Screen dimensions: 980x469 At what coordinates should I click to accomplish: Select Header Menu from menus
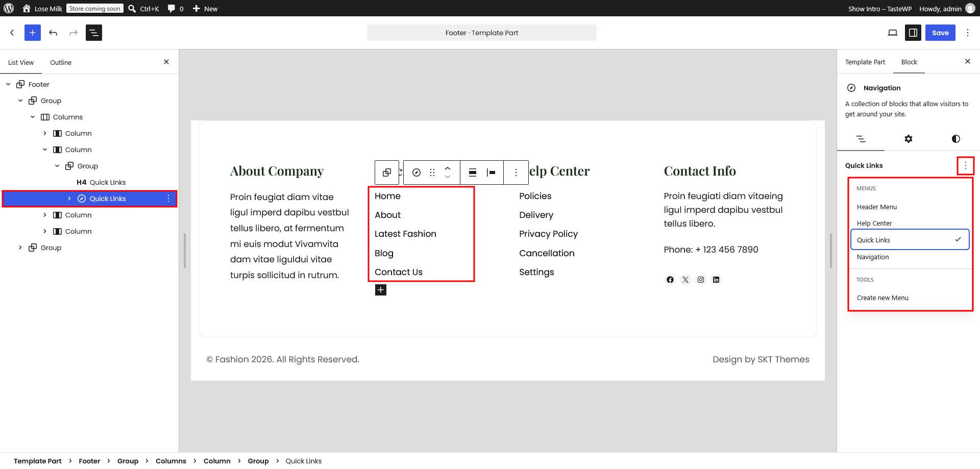point(910,207)
